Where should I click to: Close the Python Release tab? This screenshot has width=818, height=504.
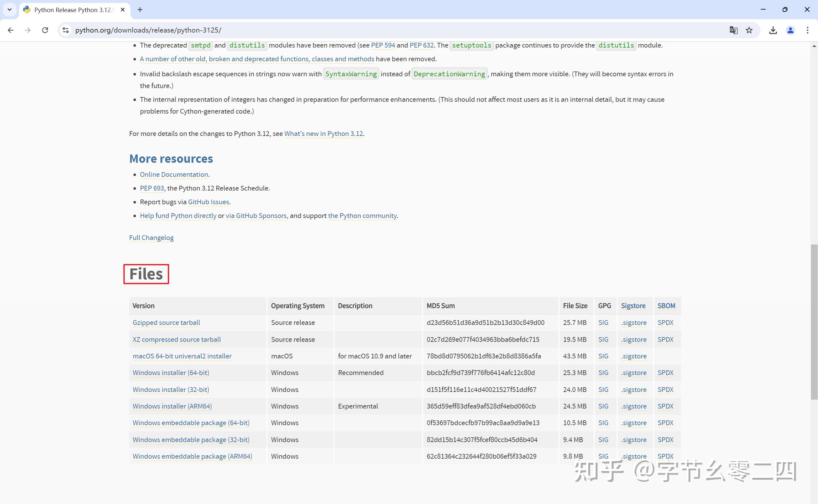[123, 10]
